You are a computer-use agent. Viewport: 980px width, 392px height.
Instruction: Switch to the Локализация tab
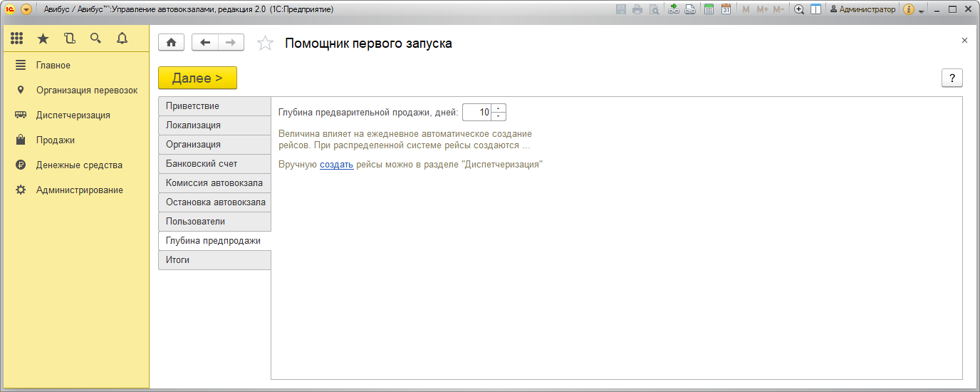point(214,125)
